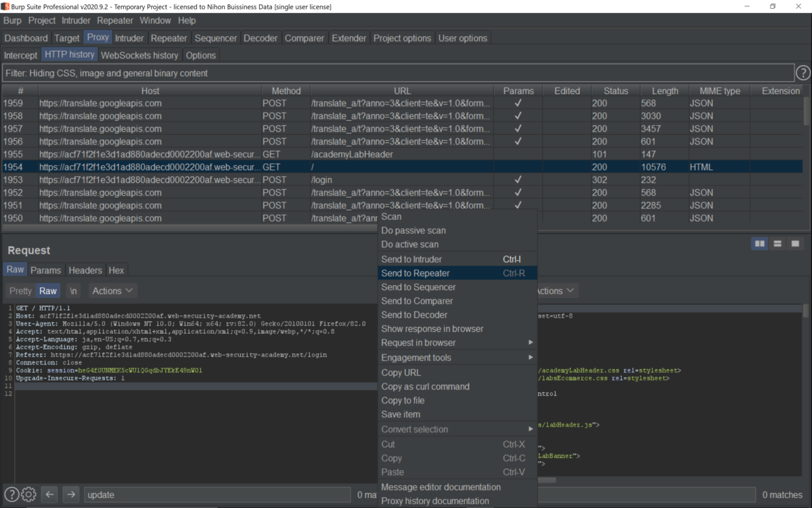
Task: Sort history by the Host column header
Action: (150, 91)
